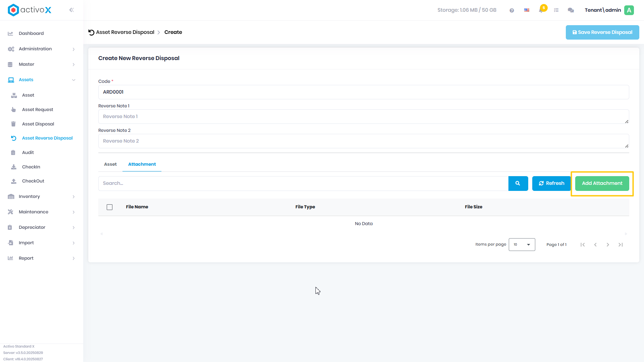Sort by File Name column header

click(137, 207)
